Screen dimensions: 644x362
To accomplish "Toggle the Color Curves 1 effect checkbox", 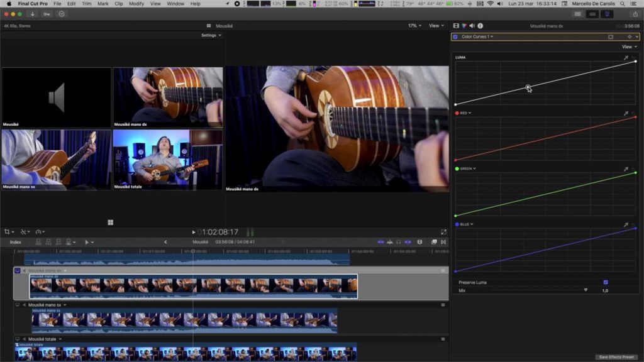I will click(455, 37).
